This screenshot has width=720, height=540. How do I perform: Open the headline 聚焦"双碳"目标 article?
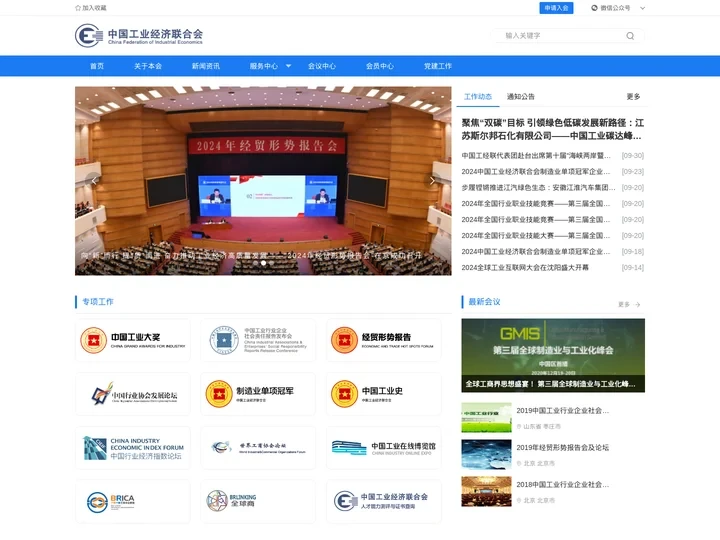pyautogui.click(x=553, y=129)
